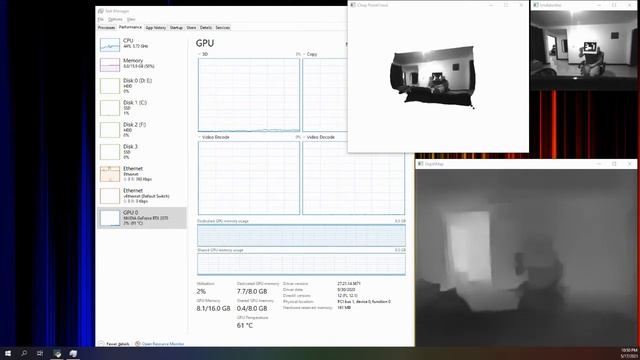
Task: Select Disk 0 (D: E:) entry
Action: click(142, 86)
